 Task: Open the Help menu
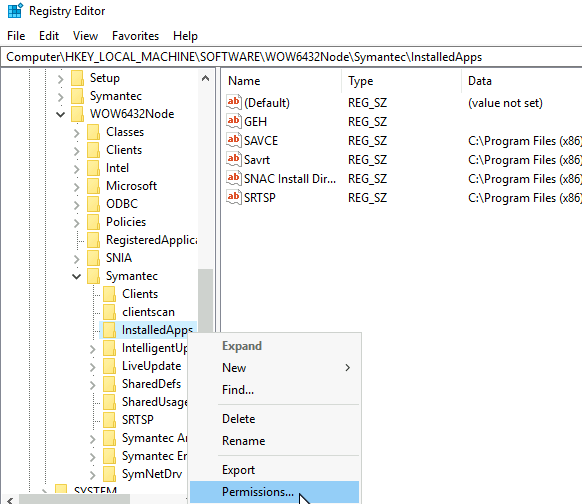tap(185, 36)
